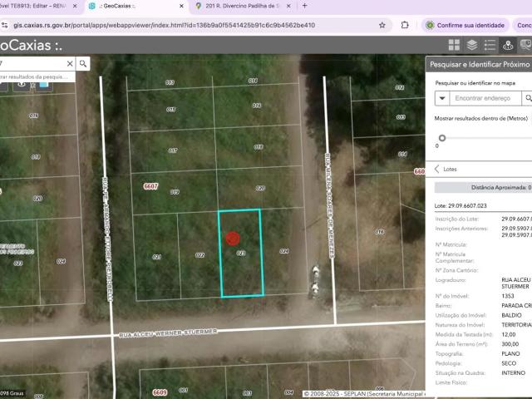Select the Lote: 29.09.6607.023 heading
Viewport: 532px width, 399px height.
(x=461, y=205)
